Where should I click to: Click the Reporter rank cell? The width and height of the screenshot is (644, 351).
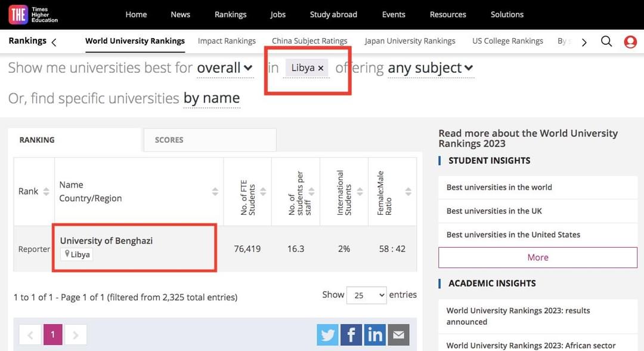pos(34,249)
